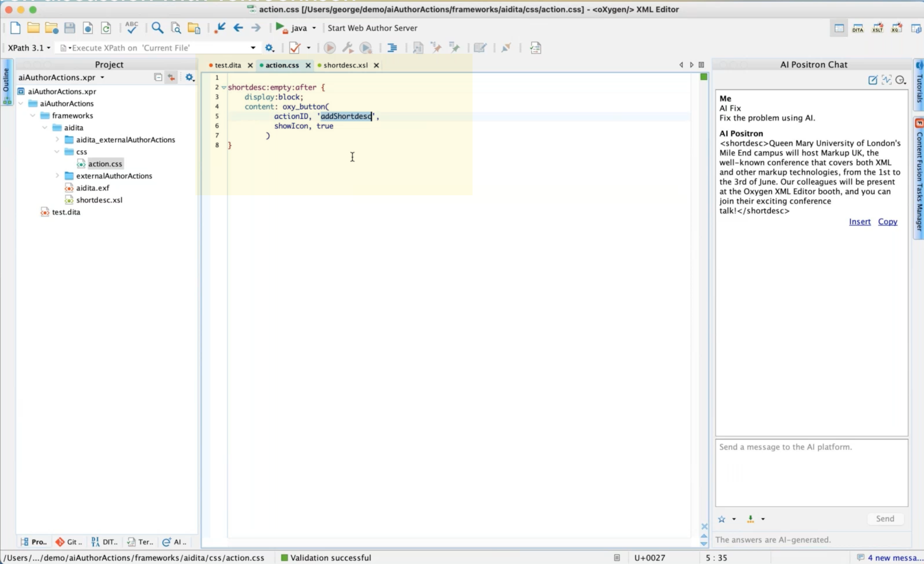
Task: Format and indent the document
Action: pyautogui.click(x=392, y=48)
